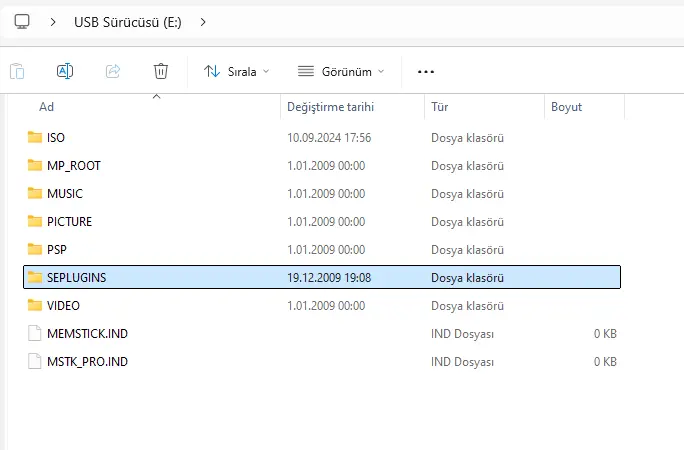Click the Paste clipboard icon

pyautogui.click(x=17, y=71)
